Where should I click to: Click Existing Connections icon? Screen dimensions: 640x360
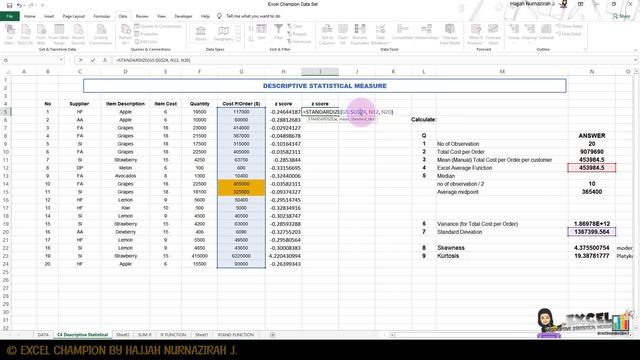(x=100, y=34)
